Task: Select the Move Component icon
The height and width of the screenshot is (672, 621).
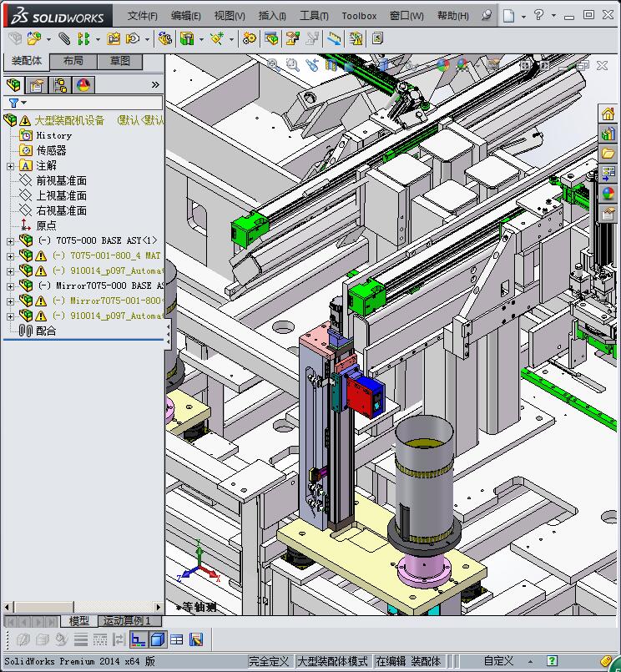Action: pos(133,39)
